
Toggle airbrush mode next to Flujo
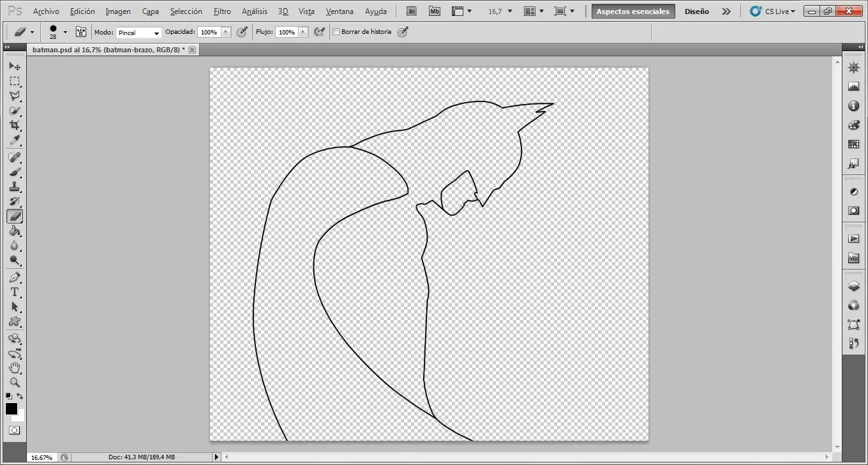[x=320, y=32]
